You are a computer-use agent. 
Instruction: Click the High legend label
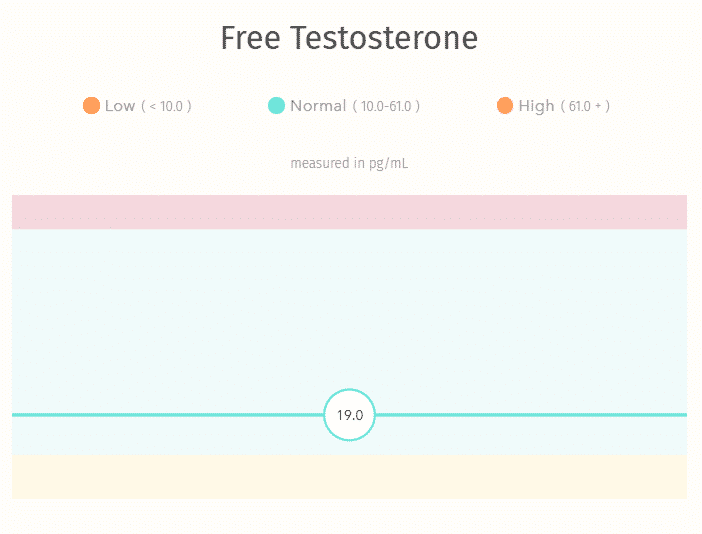(536, 107)
